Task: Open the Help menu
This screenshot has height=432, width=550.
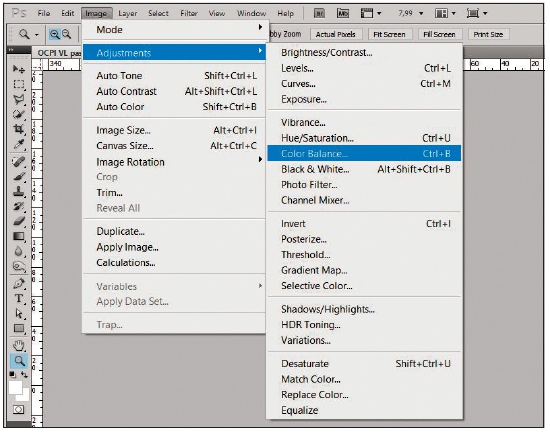Action: 286,13
